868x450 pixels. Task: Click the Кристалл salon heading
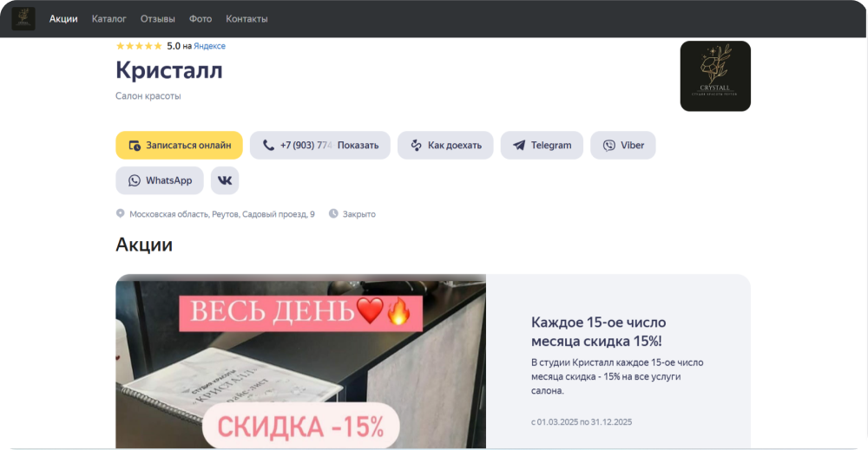click(x=169, y=70)
